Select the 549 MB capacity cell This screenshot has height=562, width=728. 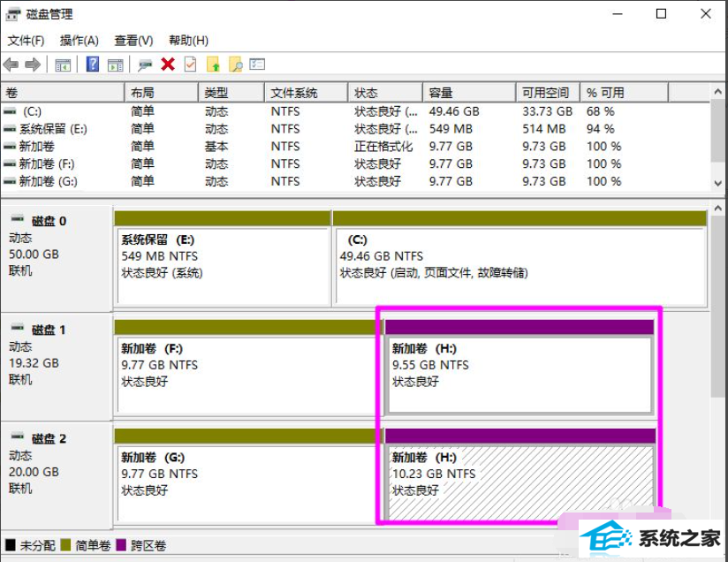(x=451, y=129)
